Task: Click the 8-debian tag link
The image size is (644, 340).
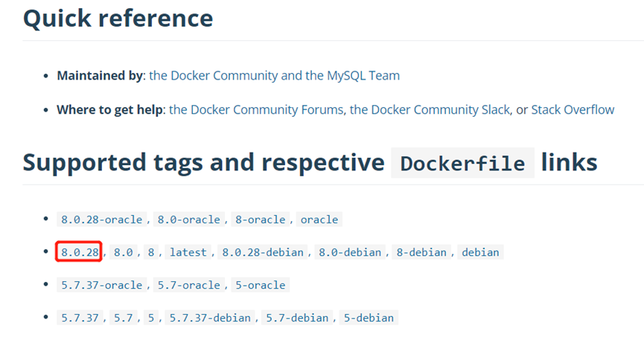Action: [421, 252]
